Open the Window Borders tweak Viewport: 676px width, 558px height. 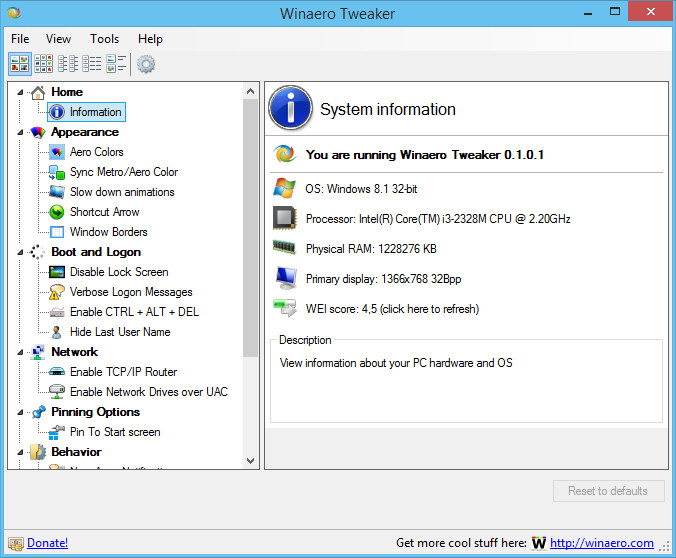pos(108,232)
